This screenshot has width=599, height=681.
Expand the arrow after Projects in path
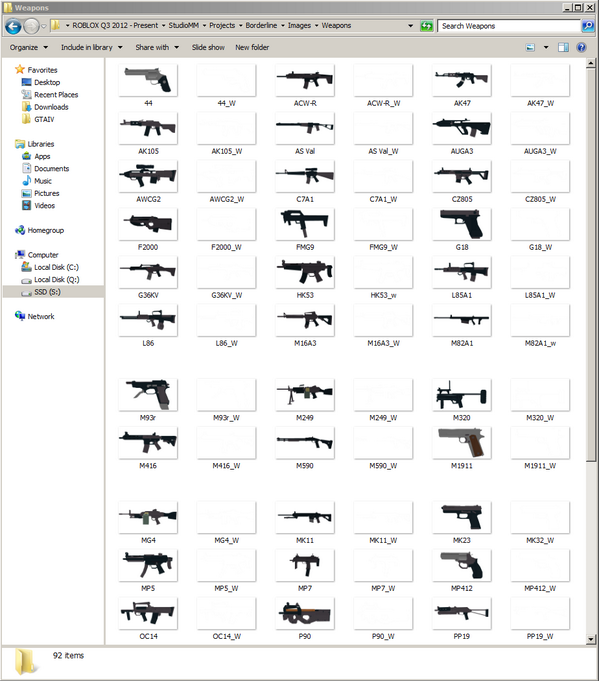[x=240, y=26]
